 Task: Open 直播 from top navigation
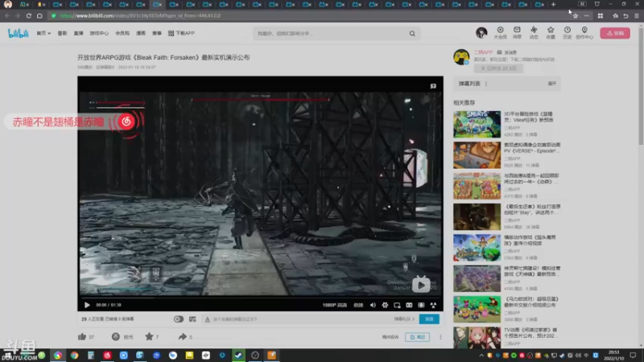coord(78,33)
